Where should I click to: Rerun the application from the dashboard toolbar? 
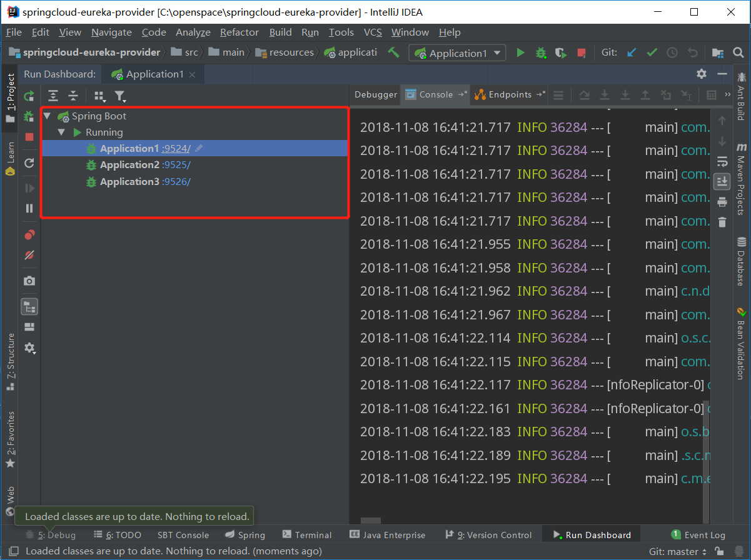[x=29, y=96]
